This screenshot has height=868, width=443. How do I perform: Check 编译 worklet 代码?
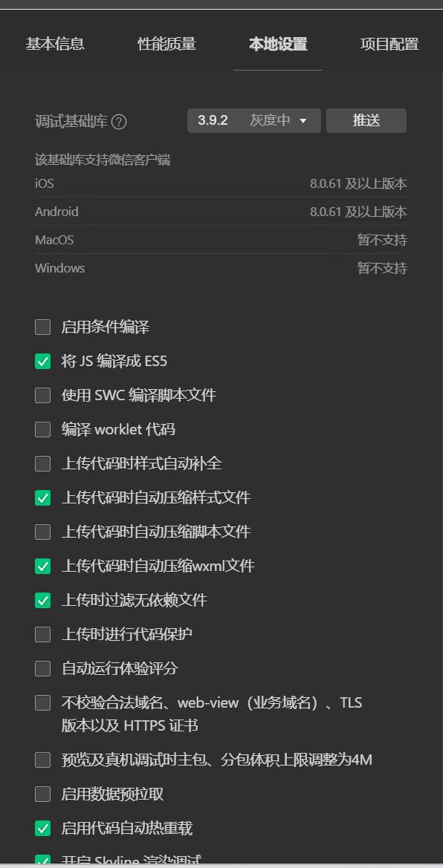pyautogui.click(x=42, y=429)
